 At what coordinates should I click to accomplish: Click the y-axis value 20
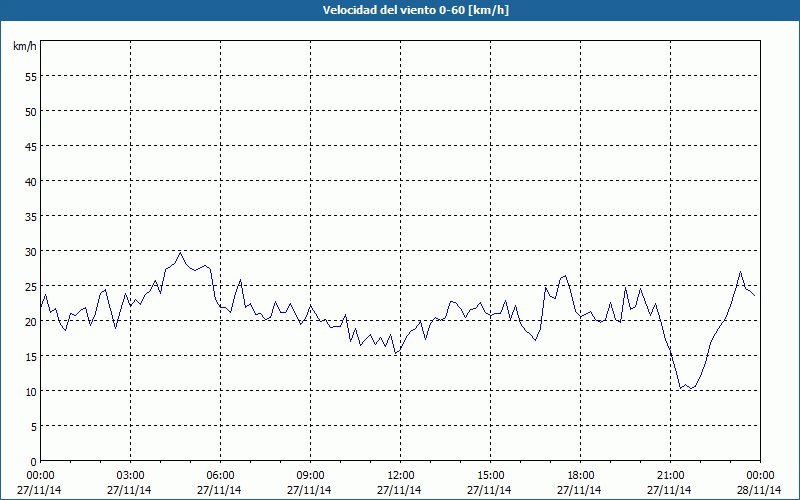point(31,321)
